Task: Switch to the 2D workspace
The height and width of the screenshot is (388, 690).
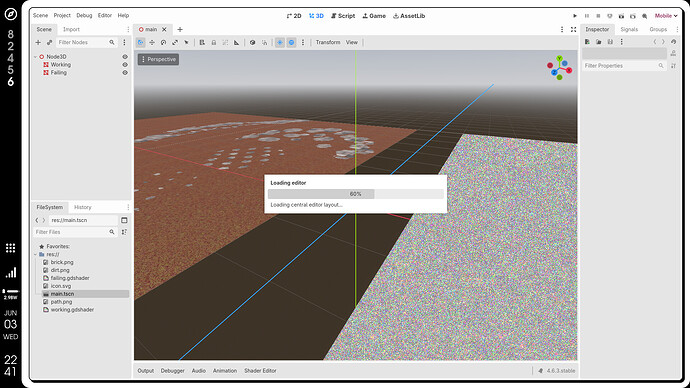Action: 294,16
